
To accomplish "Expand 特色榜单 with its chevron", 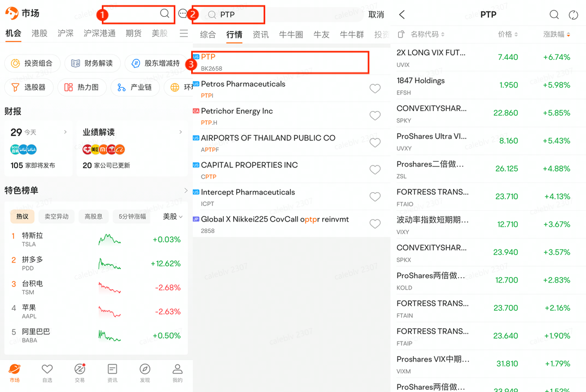I will [x=186, y=191].
